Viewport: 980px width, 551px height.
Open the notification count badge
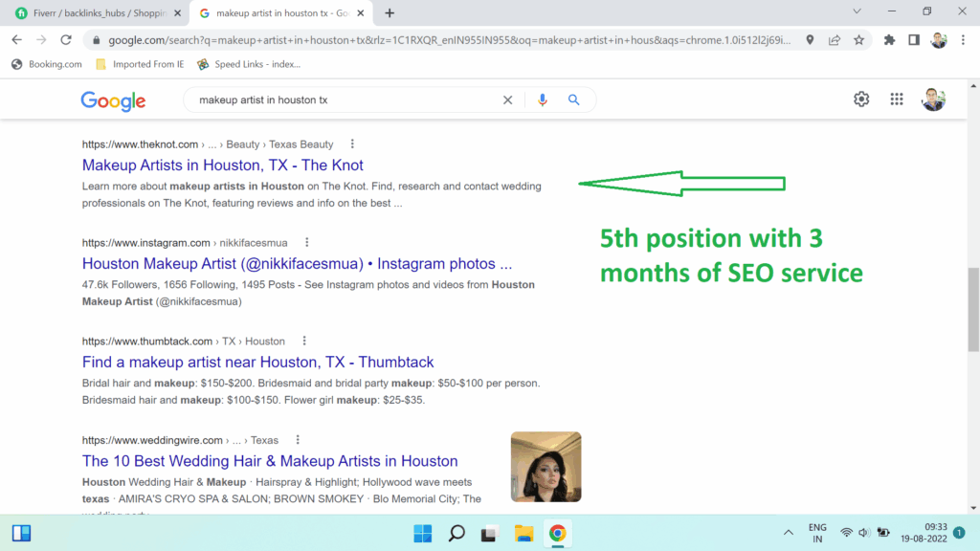pyautogui.click(x=959, y=533)
